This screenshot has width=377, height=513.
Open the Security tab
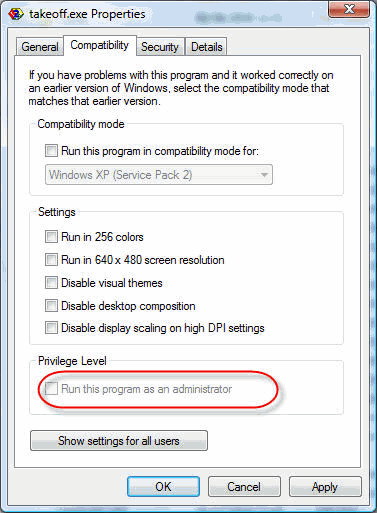click(x=160, y=47)
